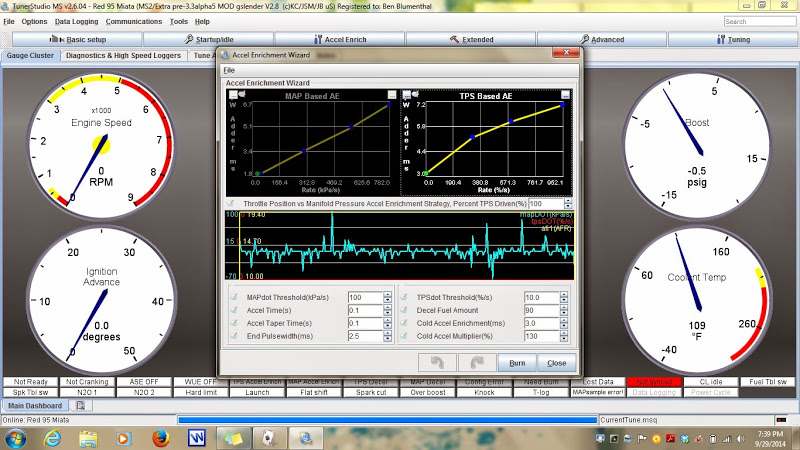
Task: Click the icon next to Main Dashboard tab
Action: pos(81,406)
